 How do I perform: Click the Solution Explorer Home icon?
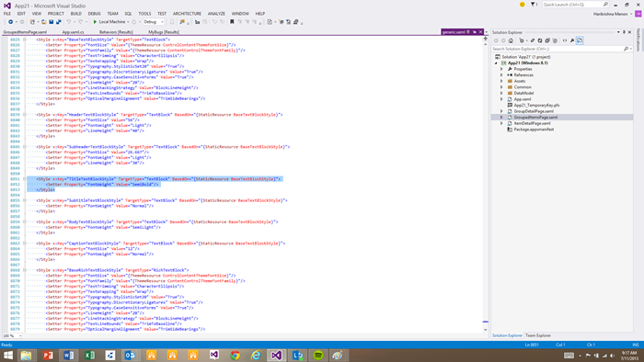click(511, 40)
